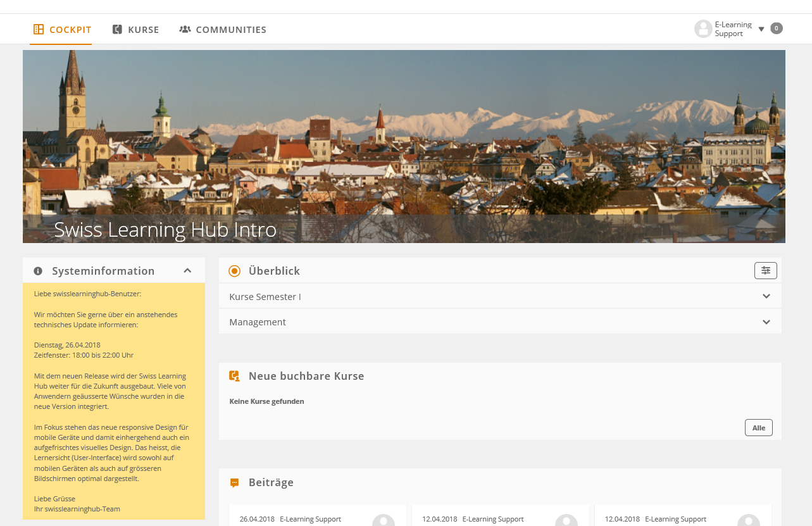Click the Systeminformation info icon

[x=38, y=271]
